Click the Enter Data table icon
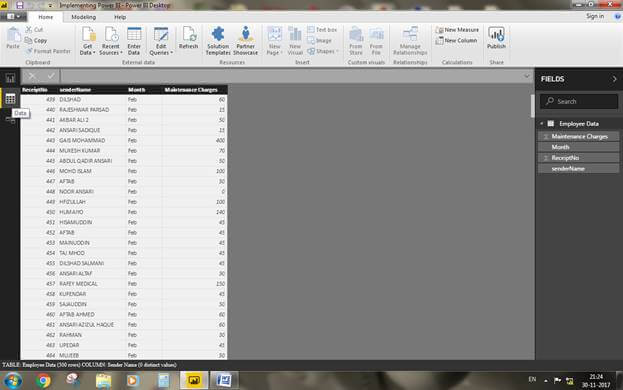This screenshot has width=623, height=390. pos(134,35)
